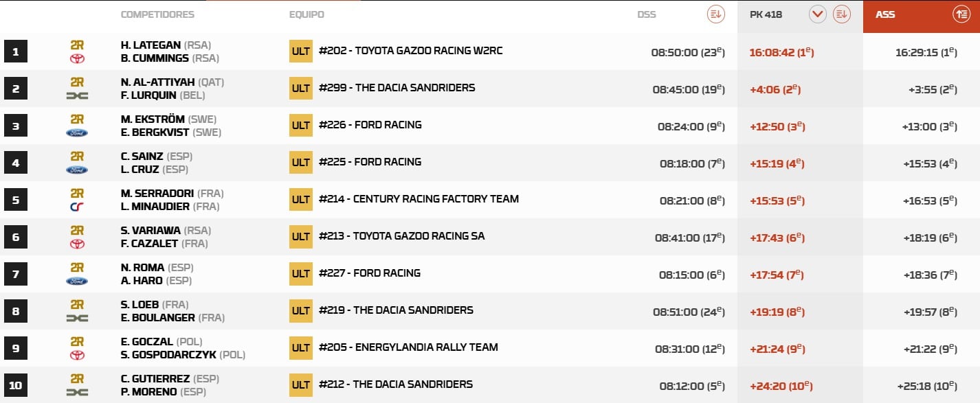Click the Ford logo beside M. Ekström
This screenshot has height=403, width=980.
(77, 133)
